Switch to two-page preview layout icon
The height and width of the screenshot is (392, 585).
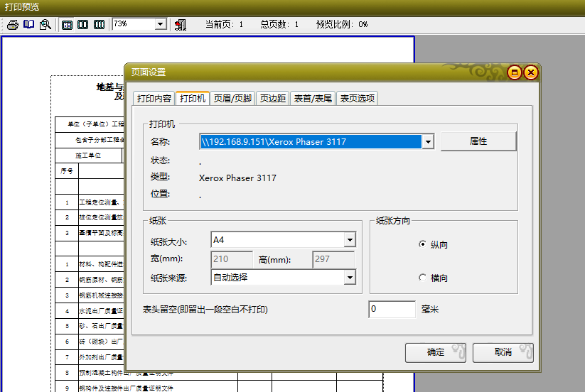pyautogui.click(x=83, y=24)
